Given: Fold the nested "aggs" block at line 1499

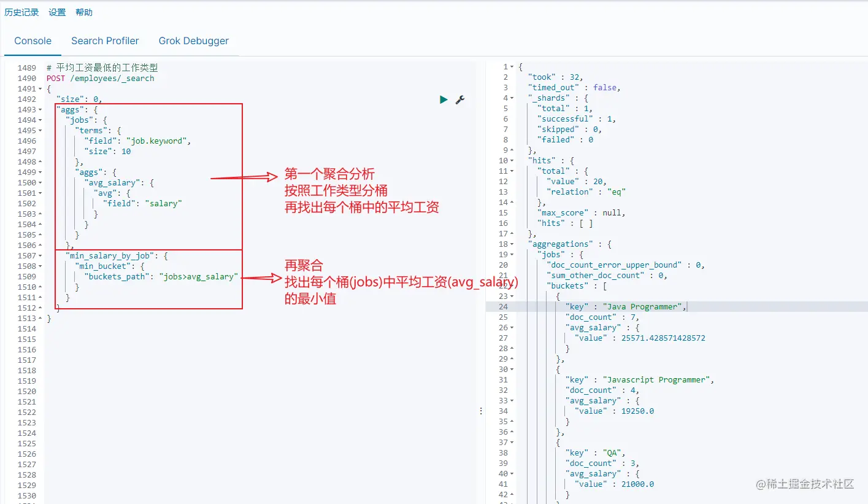Looking at the screenshot, I should click(x=40, y=173).
